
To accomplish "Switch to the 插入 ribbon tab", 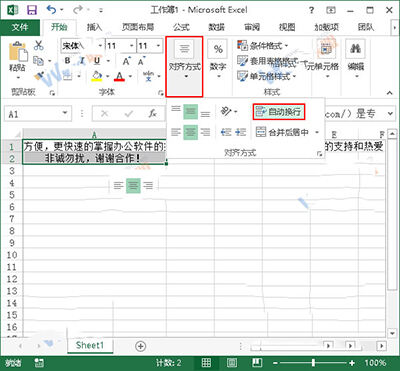I will pos(94,27).
